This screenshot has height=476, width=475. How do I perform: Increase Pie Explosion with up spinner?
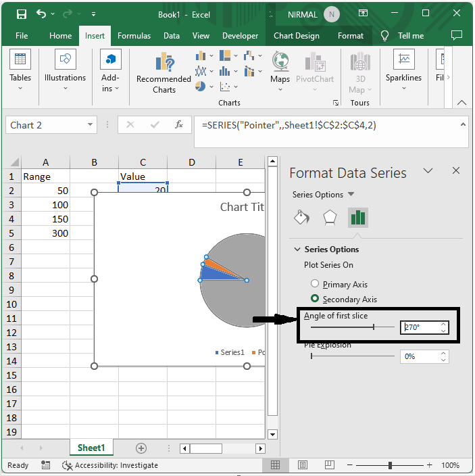[443, 353]
